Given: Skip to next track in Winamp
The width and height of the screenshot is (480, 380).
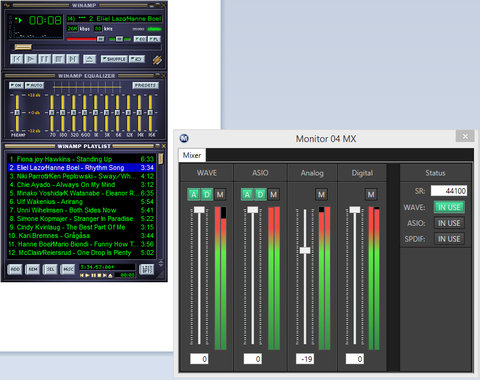Looking at the screenshot, I should point(72,59).
